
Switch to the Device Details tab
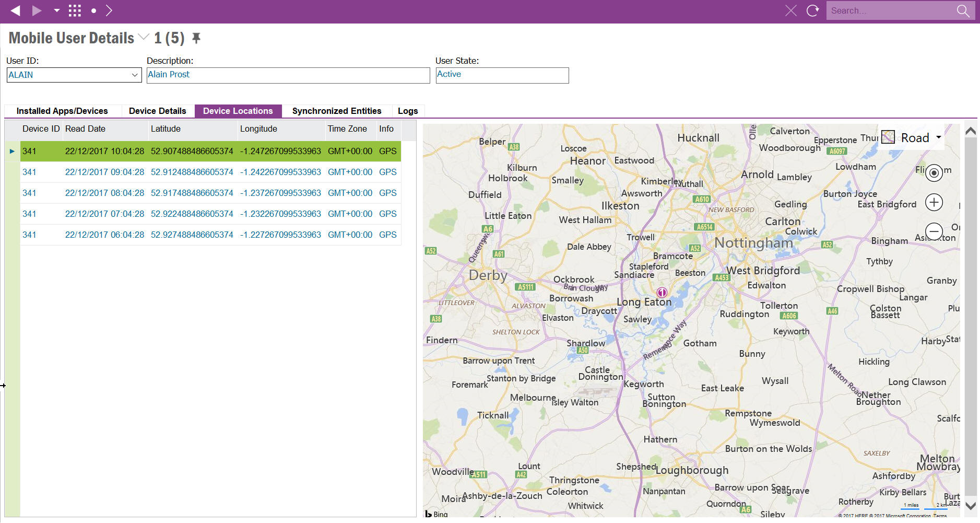157,111
